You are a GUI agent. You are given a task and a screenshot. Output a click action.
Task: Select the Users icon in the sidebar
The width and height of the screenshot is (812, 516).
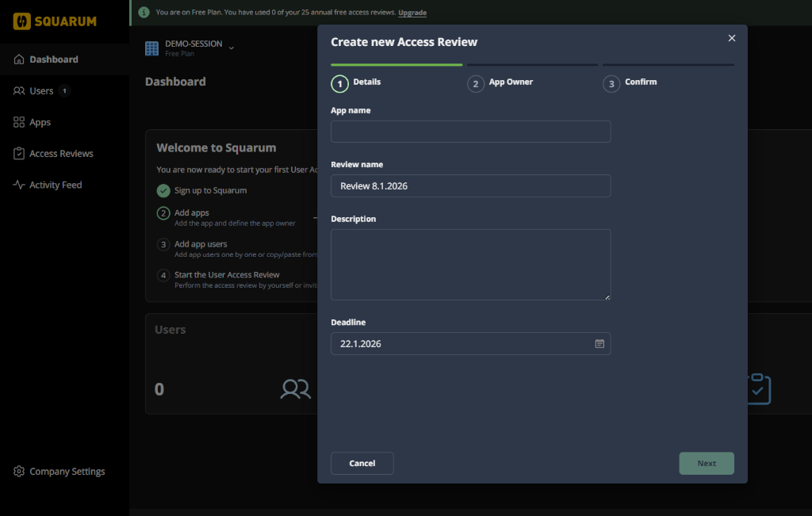click(x=17, y=90)
